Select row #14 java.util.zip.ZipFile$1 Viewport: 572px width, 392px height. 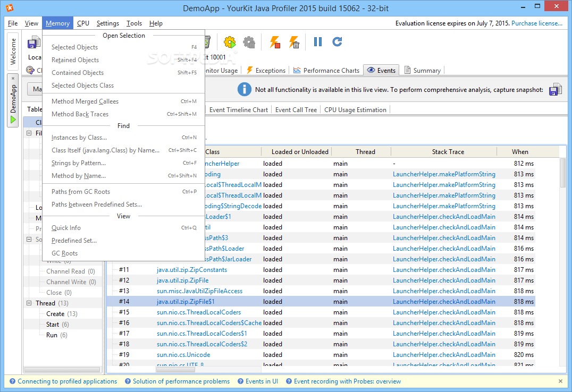point(321,302)
